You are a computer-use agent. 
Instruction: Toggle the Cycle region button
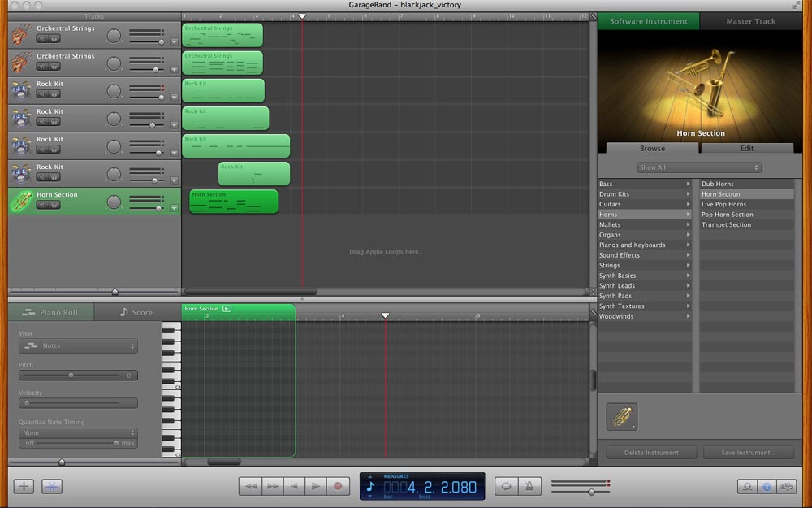click(x=506, y=486)
